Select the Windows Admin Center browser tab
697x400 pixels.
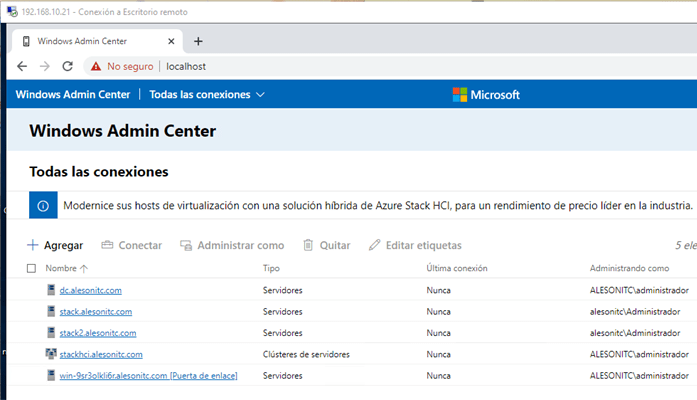pos(97,41)
